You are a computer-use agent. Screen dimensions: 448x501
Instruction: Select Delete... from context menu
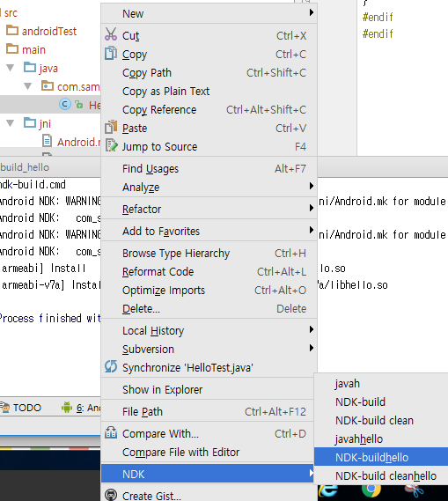click(209, 309)
